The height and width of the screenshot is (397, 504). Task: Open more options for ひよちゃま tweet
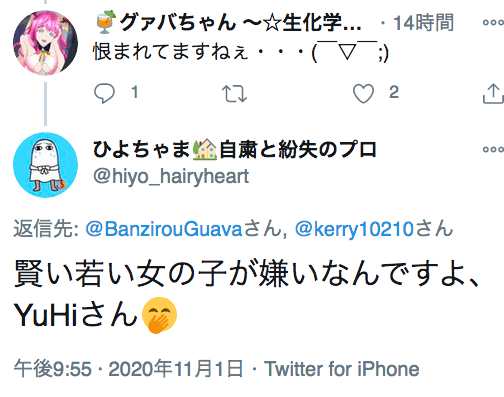pyautogui.click(x=493, y=149)
